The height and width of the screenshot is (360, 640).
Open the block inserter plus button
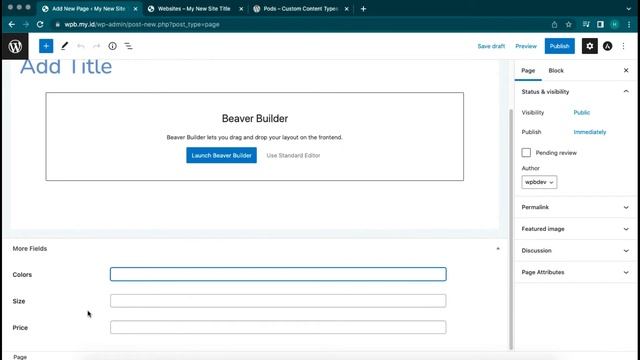[46, 46]
